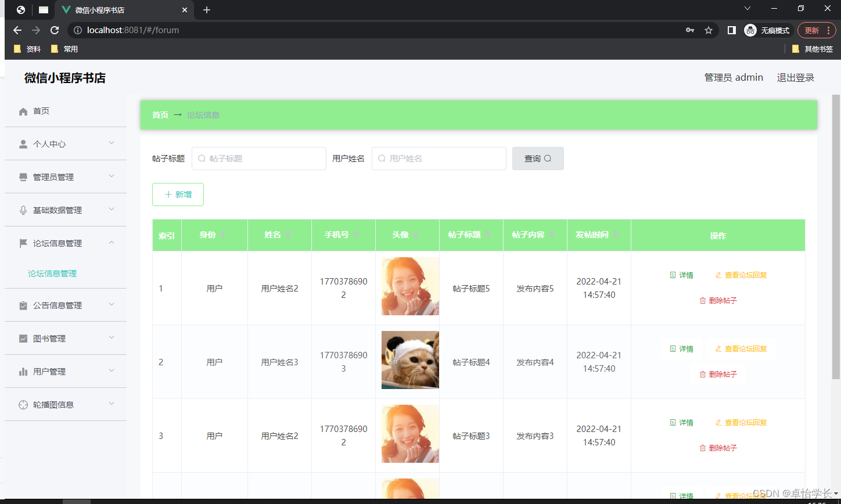Collapse the 论坛信息管理 menu chevron
The image size is (841, 504).
[x=112, y=243]
